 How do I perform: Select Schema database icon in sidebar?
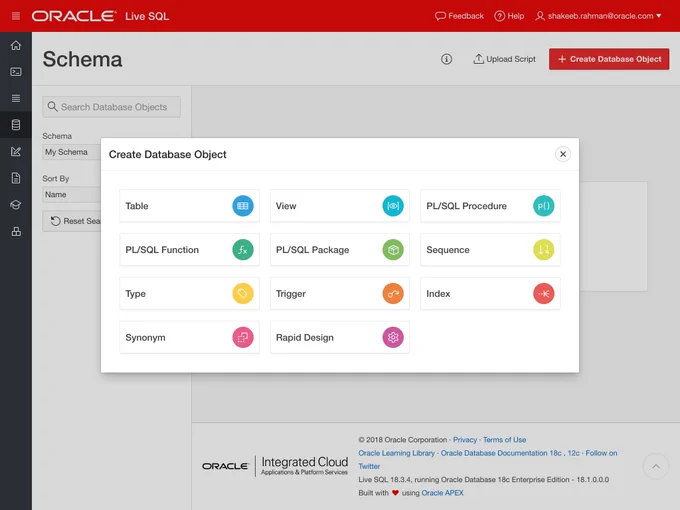click(16, 125)
